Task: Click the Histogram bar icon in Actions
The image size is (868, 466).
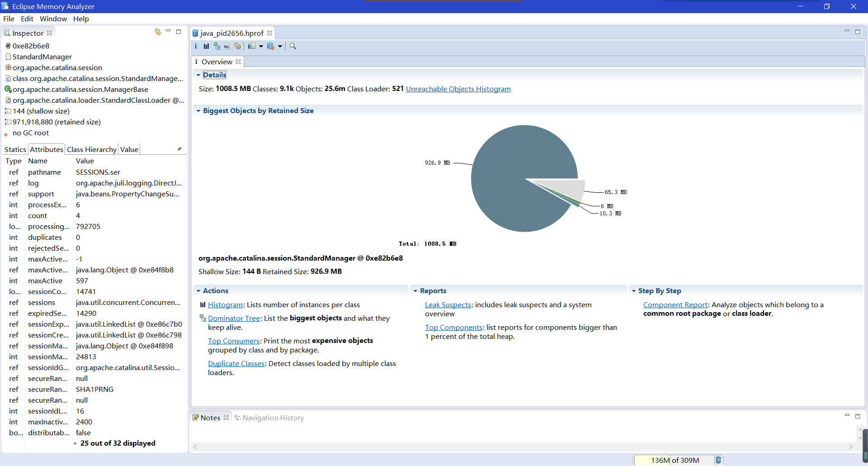Action: tap(203, 305)
